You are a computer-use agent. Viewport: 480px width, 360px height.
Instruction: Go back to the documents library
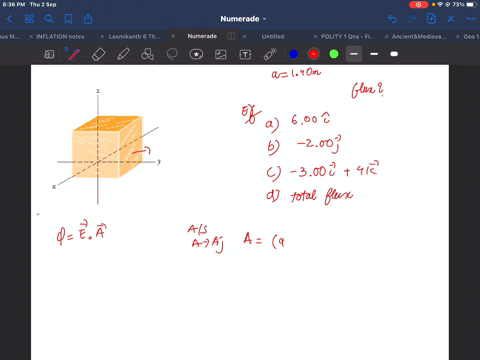[10, 19]
